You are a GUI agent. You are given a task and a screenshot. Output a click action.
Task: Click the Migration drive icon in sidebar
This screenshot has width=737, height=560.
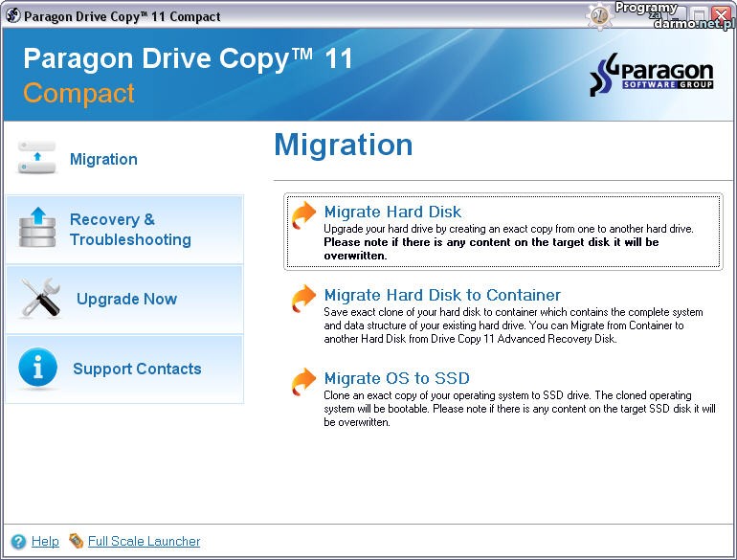[x=36, y=157]
